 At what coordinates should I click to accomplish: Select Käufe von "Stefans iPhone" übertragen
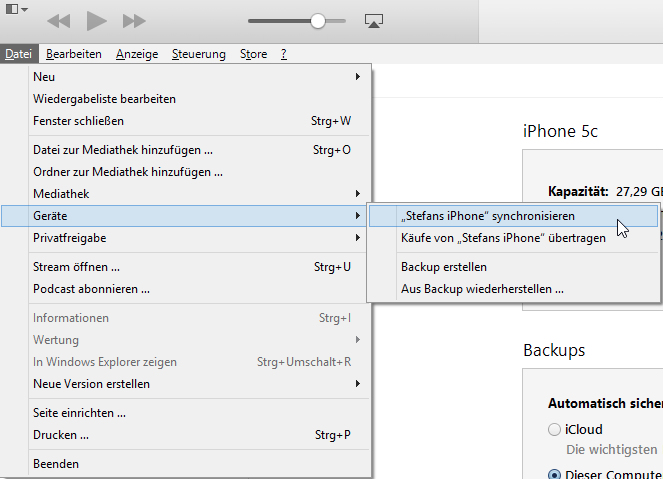point(514,238)
